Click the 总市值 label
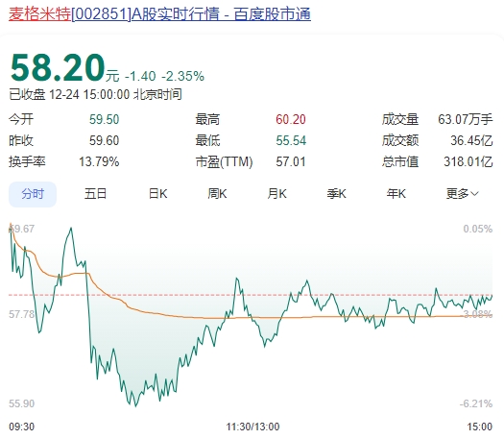The image size is (504, 439). 400,161
